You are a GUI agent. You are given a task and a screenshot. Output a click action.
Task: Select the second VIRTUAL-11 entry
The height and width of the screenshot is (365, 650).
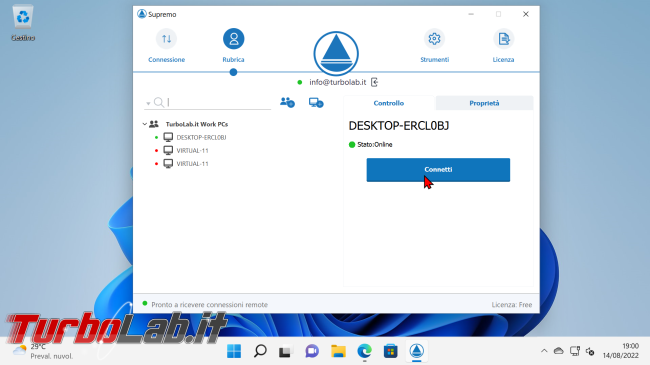click(192, 164)
